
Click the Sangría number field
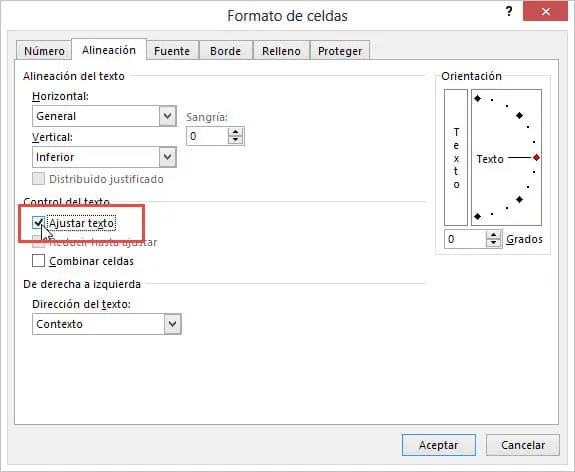tap(207, 136)
